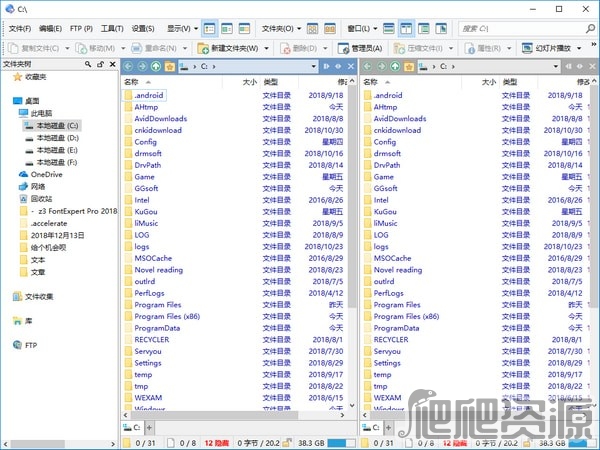
Task: Click the 管理员(A) shield icon
Action: [x=343, y=49]
